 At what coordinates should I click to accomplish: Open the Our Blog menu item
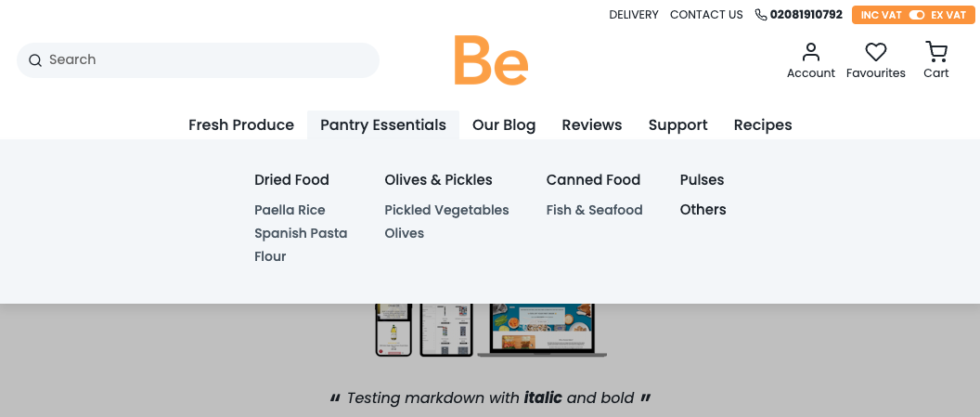pyautogui.click(x=504, y=125)
